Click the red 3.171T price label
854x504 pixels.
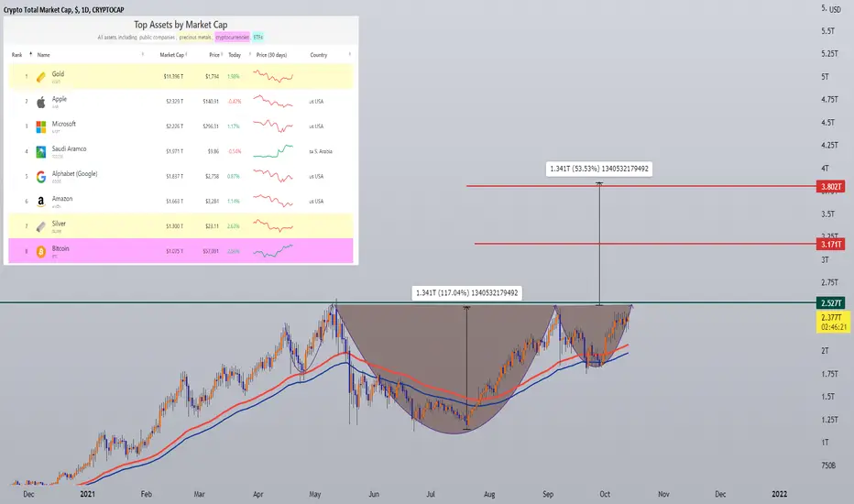click(x=830, y=244)
